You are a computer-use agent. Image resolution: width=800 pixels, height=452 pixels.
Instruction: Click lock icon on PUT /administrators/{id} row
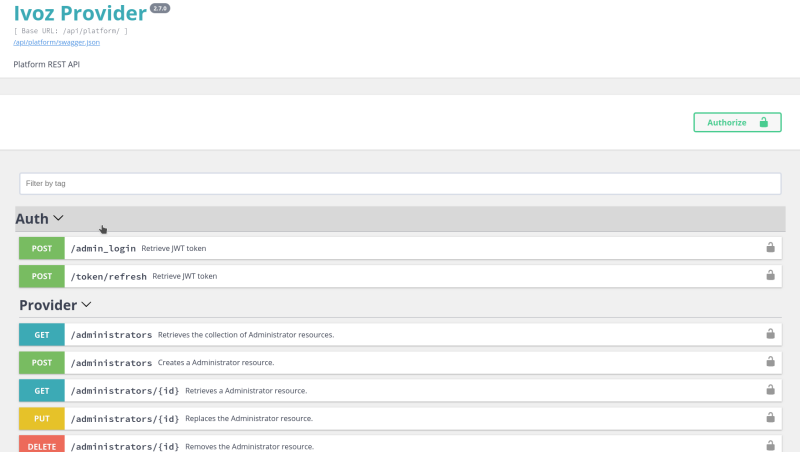[770, 417]
